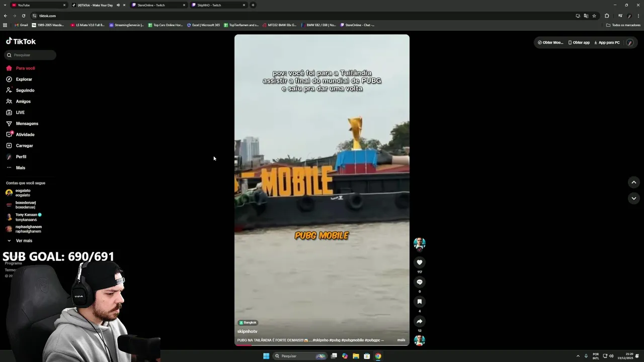Click the Windows taskbar Pesquisar box
The image size is (644, 362).
(300, 356)
